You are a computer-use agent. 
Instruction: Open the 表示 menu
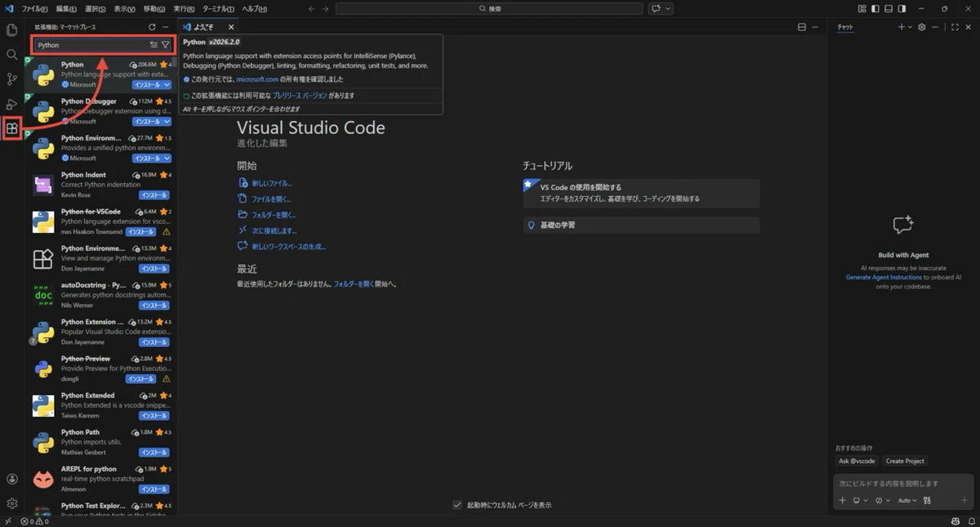click(x=125, y=8)
